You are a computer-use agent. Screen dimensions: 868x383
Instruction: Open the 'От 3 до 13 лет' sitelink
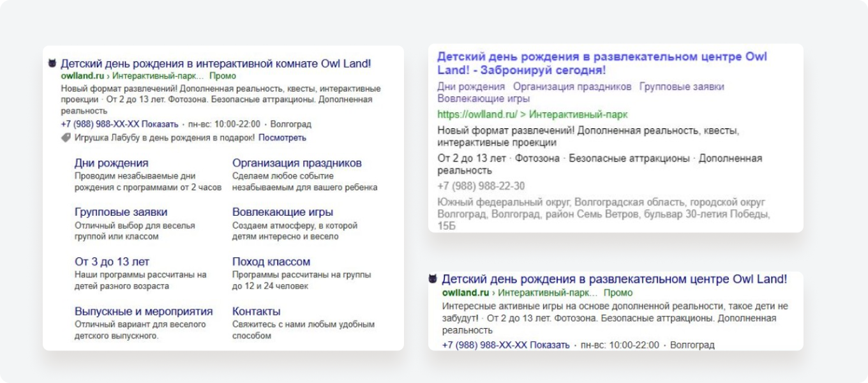pos(112,262)
